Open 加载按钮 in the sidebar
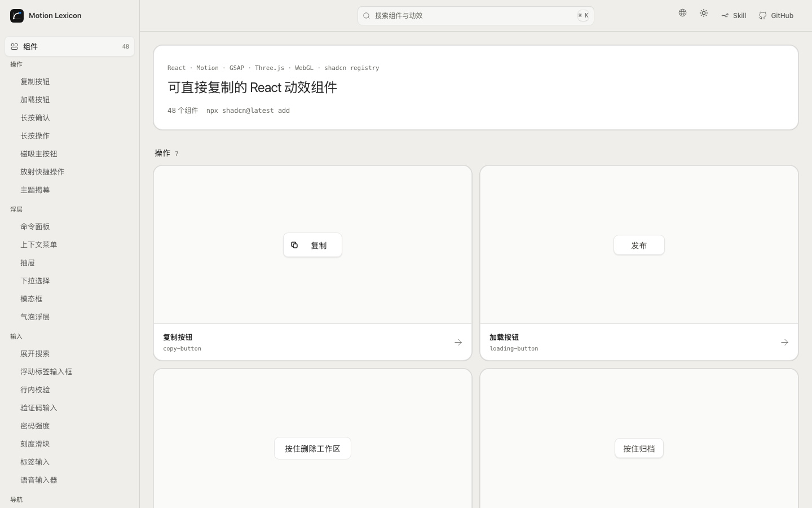812x508 pixels. coord(35,100)
